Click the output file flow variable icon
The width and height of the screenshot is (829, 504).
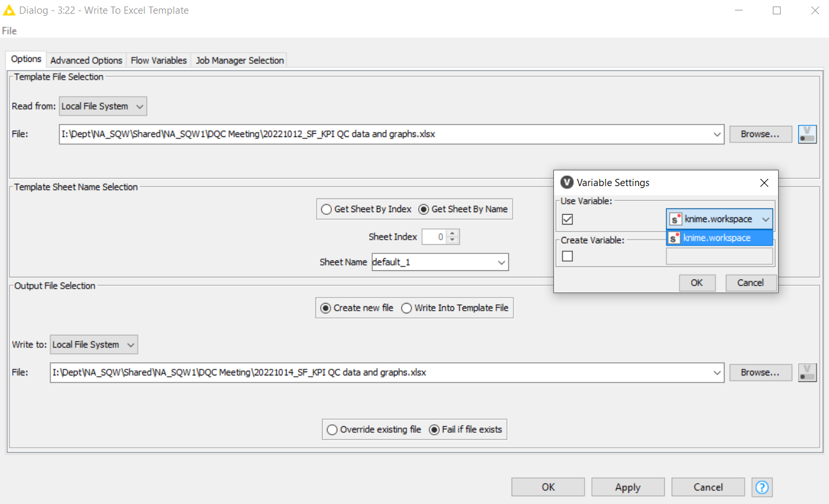807,372
